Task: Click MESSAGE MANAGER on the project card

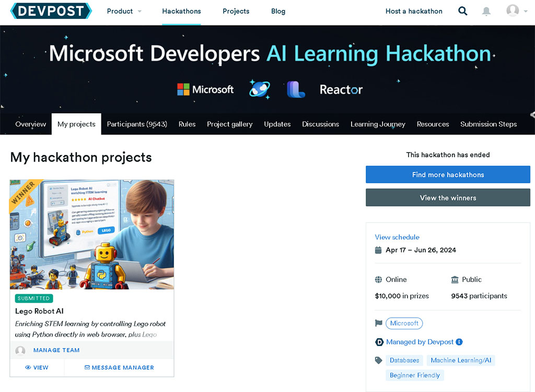Action: click(119, 367)
